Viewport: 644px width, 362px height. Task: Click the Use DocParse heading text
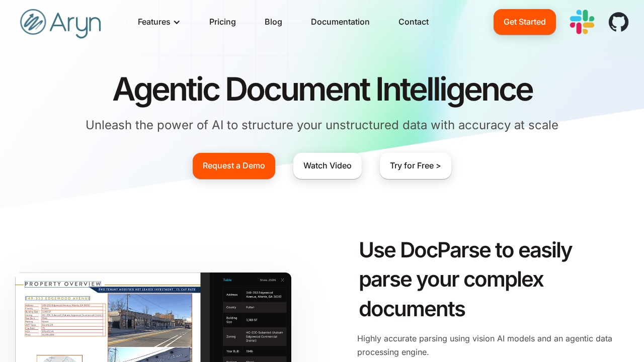(x=465, y=279)
